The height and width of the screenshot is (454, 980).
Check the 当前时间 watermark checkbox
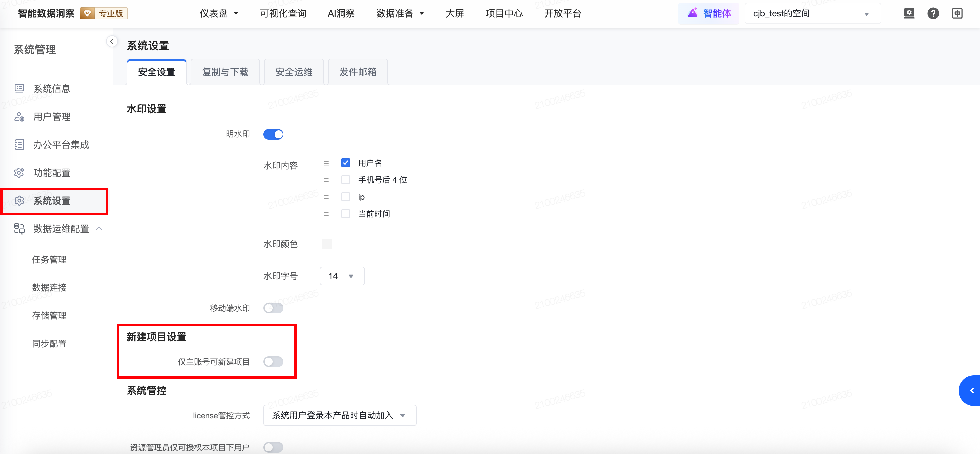(345, 214)
